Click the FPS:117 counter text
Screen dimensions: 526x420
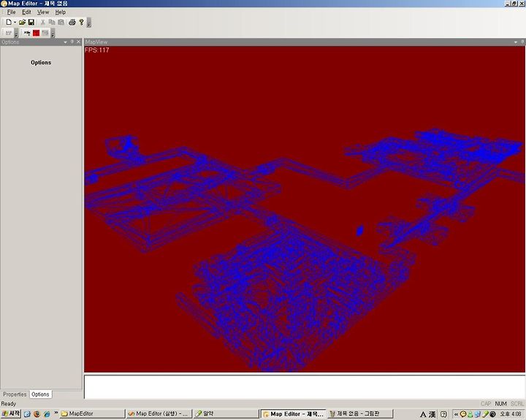[x=96, y=50]
